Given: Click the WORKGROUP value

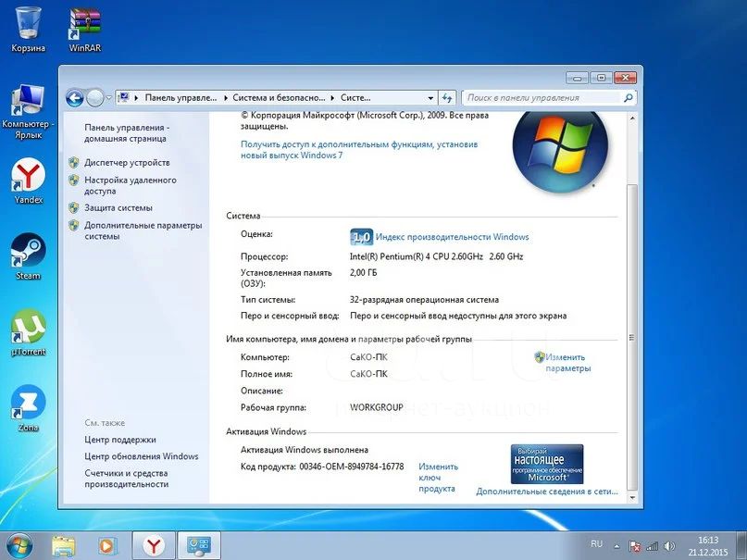Looking at the screenshot, I should (x=377, y=407).
